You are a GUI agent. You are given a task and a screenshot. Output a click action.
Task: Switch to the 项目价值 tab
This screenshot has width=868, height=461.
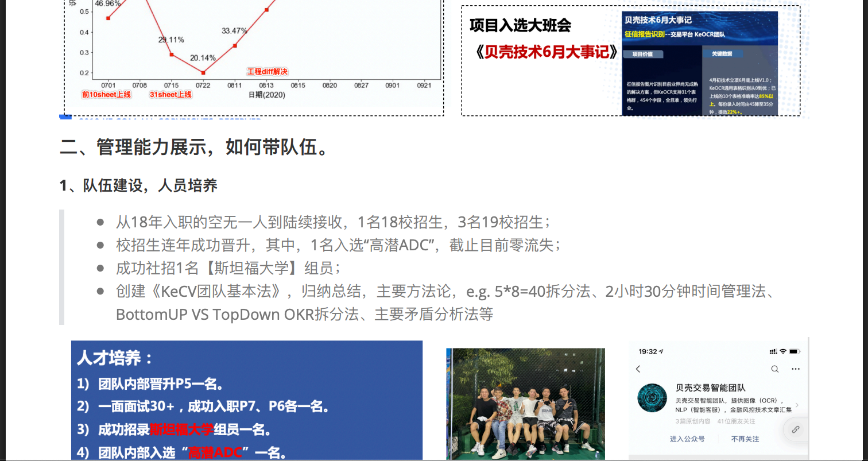coord(643,54)
